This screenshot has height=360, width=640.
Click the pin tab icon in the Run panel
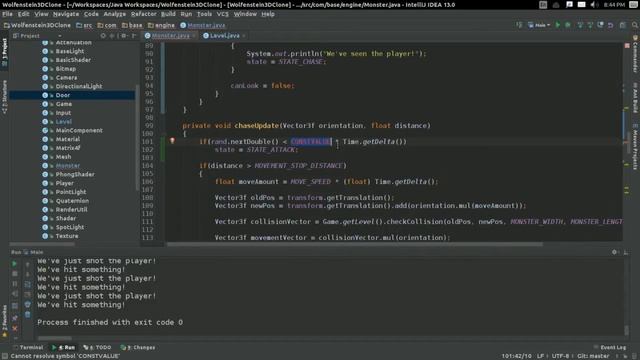click(x=15, y=318)
